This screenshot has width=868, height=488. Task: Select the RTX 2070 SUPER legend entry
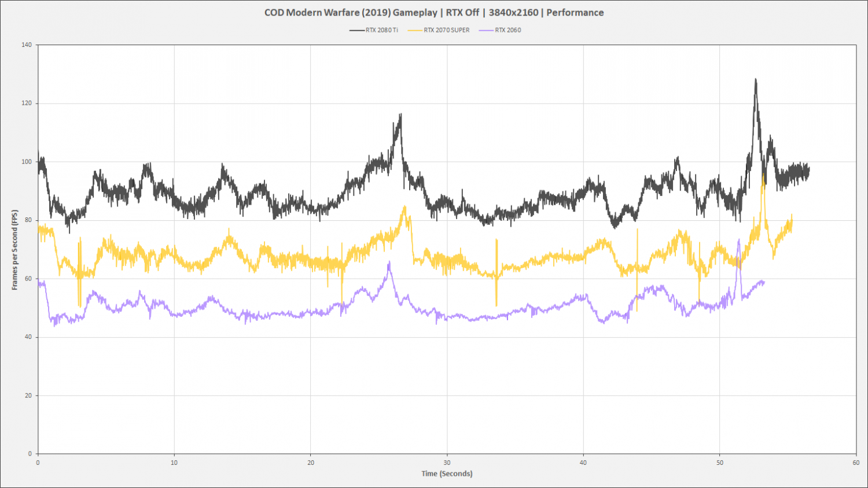click(439, 30)
